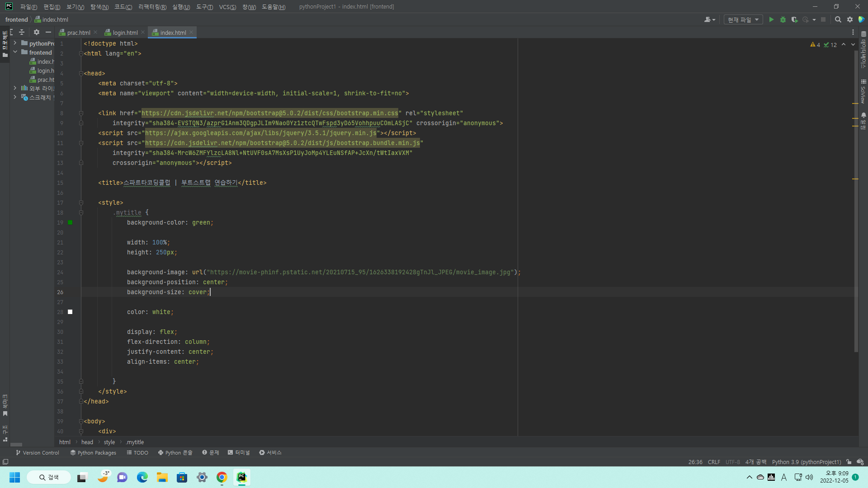Collapse the frontend folder in project tree

15,52
